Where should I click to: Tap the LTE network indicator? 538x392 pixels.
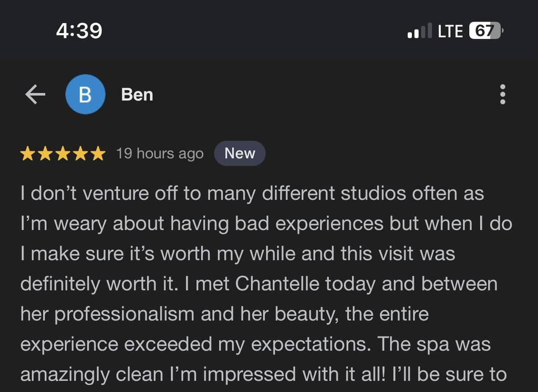(x=450, y=31)
